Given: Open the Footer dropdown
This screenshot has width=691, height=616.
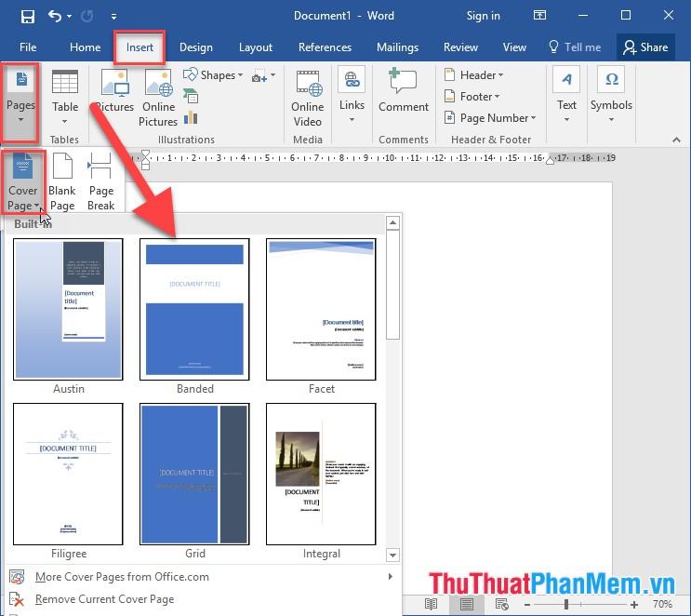Looking at the screenshot, I should coord(472,97).
